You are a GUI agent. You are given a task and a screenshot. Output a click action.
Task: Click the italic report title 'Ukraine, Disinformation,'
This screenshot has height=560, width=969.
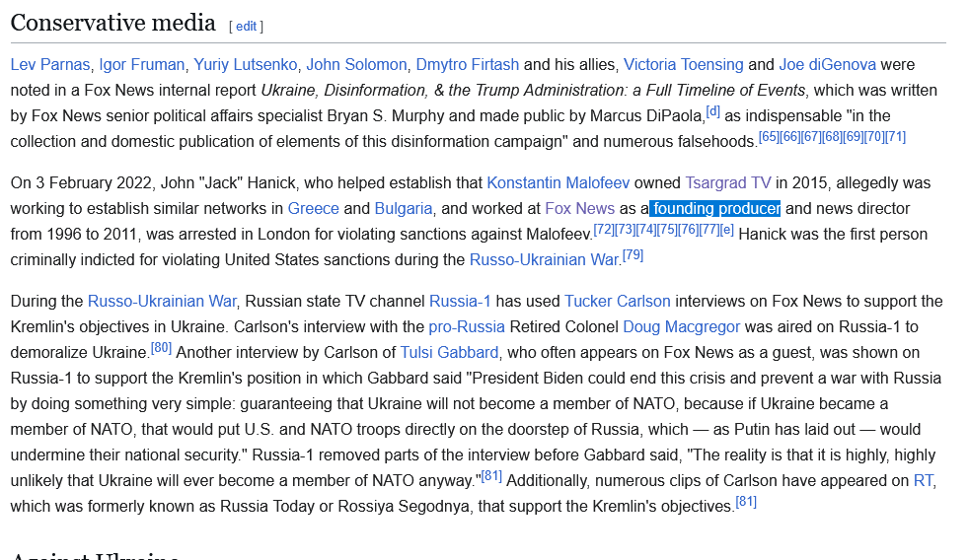[343, 90]
